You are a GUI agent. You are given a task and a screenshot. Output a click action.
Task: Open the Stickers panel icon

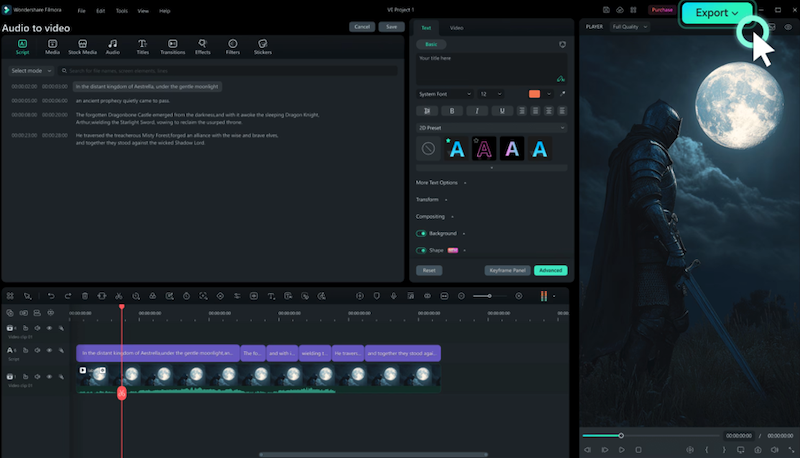pyautogui.click(x=263, y=45)
